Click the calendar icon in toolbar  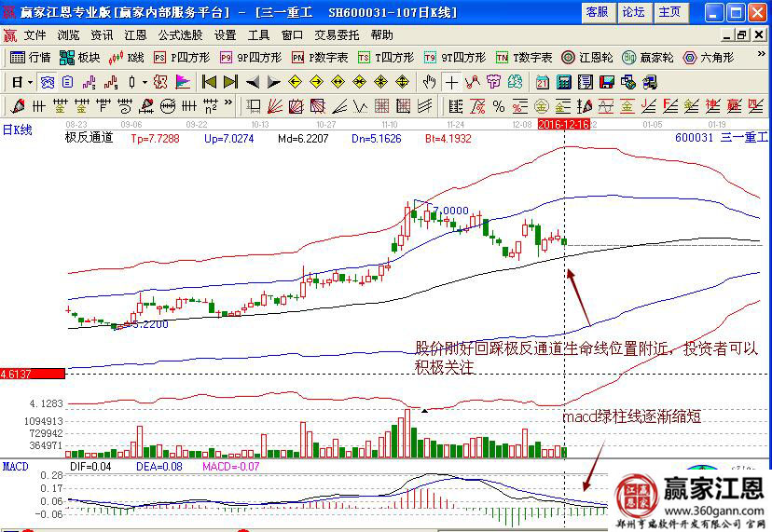click(x=542, y=81)
